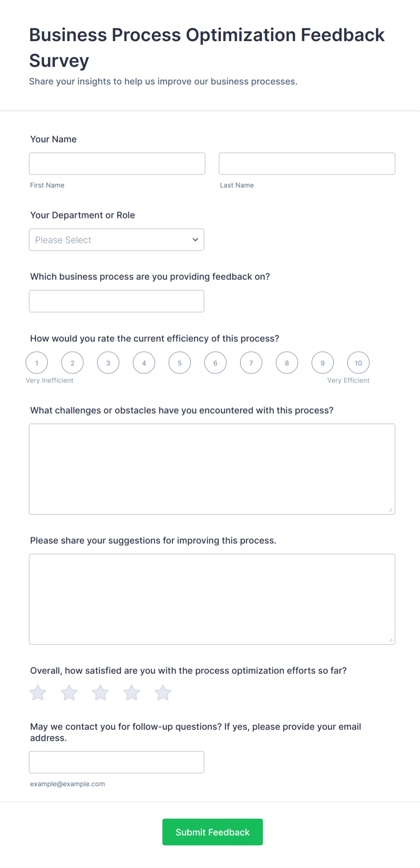This screenshot has width=420, height=868.
Task: Select the fifth star to rate satisfaction
Action: [x=163, y=692]
